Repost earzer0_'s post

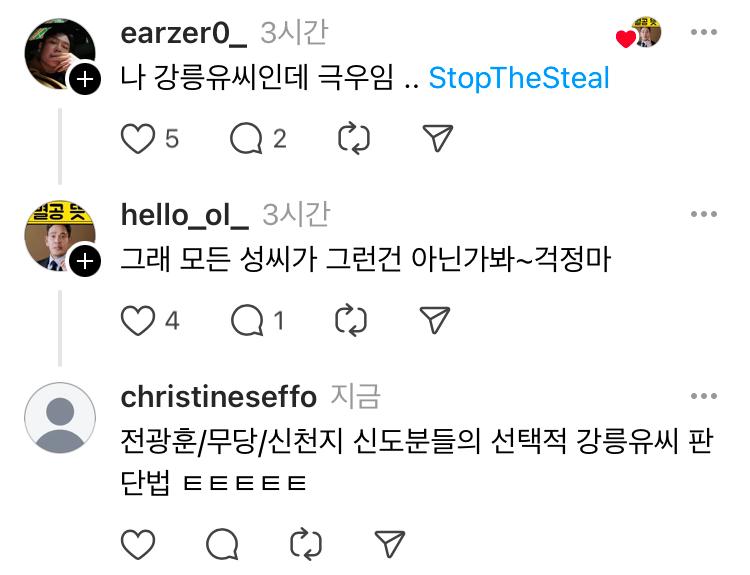tap(354, 139)
